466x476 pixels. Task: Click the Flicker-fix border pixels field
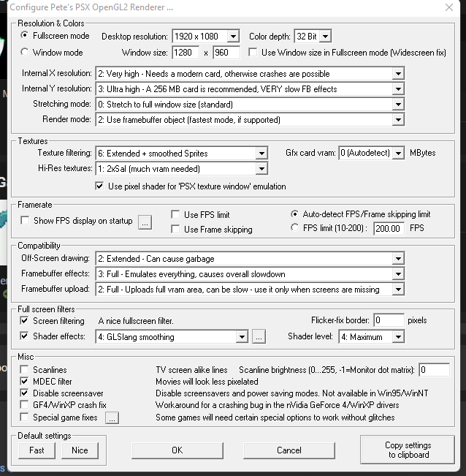[389, 320]
